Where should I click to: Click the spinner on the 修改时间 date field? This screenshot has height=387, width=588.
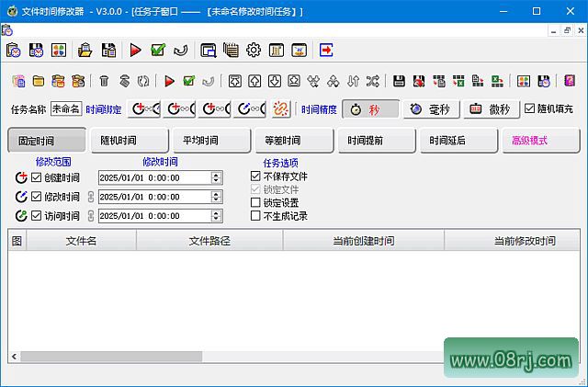(216, 197)
